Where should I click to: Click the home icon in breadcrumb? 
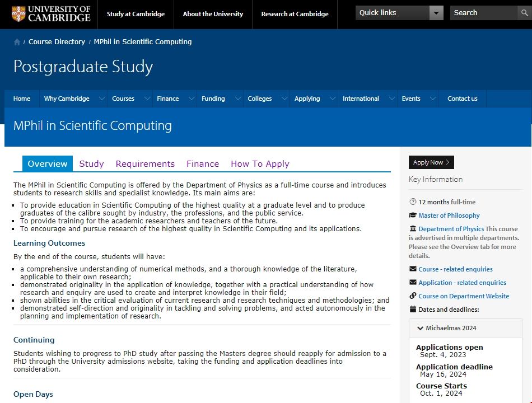17,42
